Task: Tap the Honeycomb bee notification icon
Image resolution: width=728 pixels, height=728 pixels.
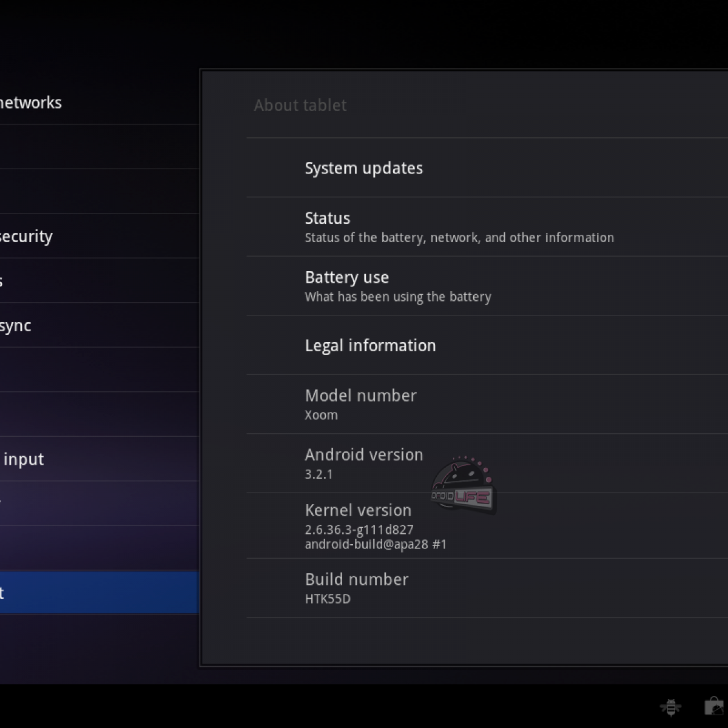Action: pos(670,707)
